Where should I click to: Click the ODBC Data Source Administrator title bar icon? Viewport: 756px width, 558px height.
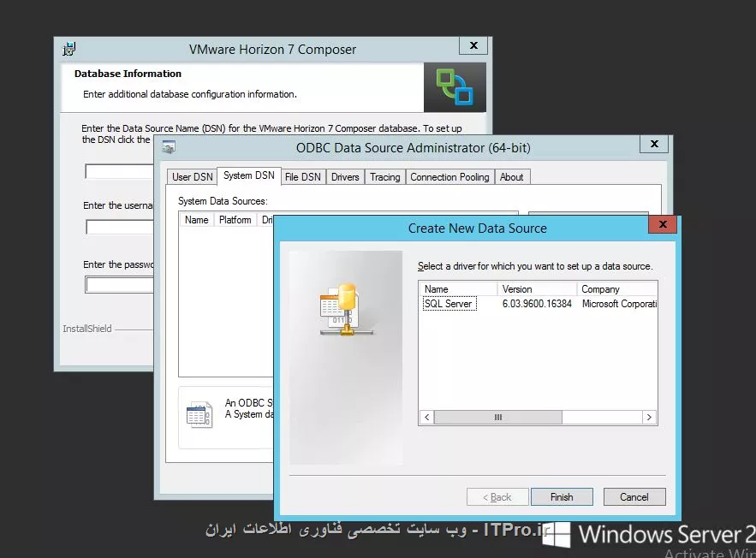tap(169, 147)
